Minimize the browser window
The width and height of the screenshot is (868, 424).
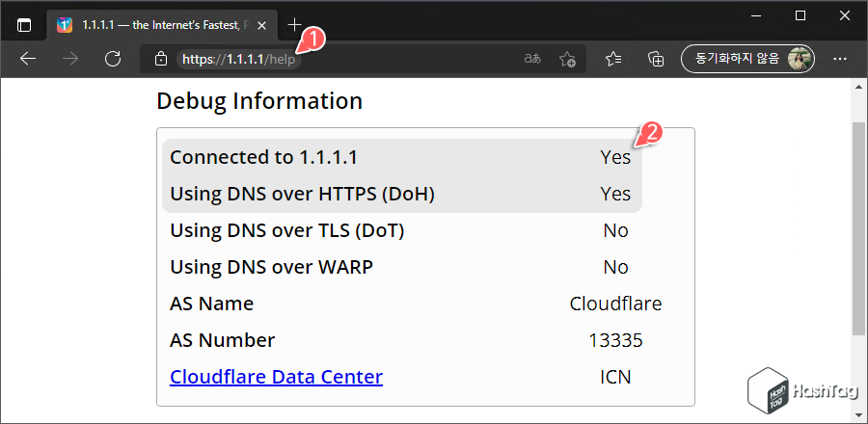pos(757,16)
